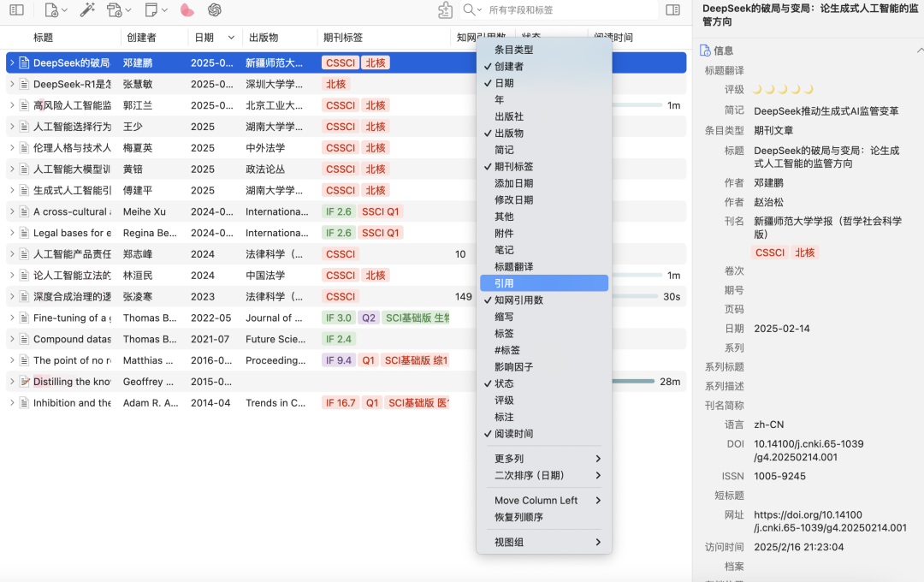Image resolution: width=924 pixels, height=582 pixels.
Task: Collapse the 信息 section chevron
Action: point(919,50)
